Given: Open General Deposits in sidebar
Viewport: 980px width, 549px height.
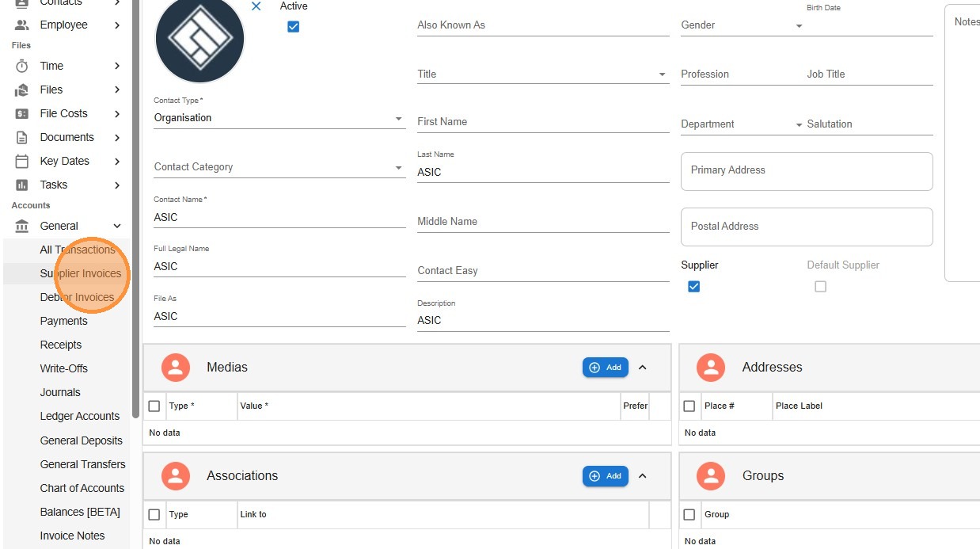Looking at the screenshot, I should 82,440.
